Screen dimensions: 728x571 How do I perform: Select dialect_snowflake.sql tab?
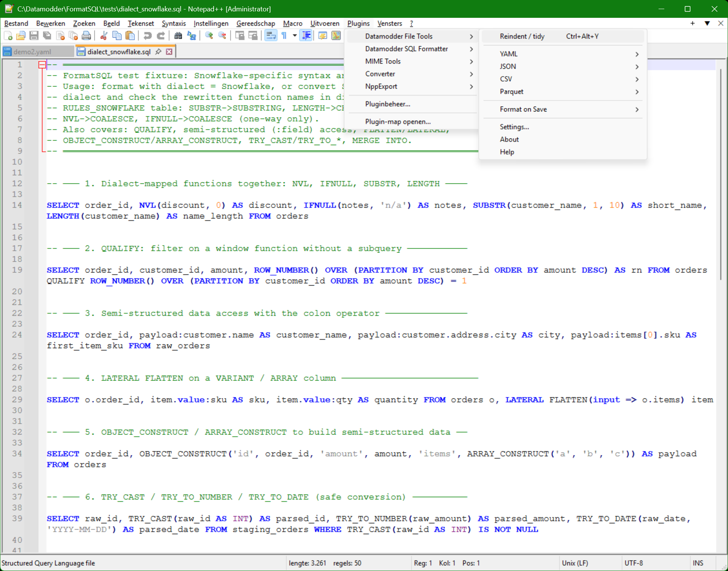[x=119, y=52]
